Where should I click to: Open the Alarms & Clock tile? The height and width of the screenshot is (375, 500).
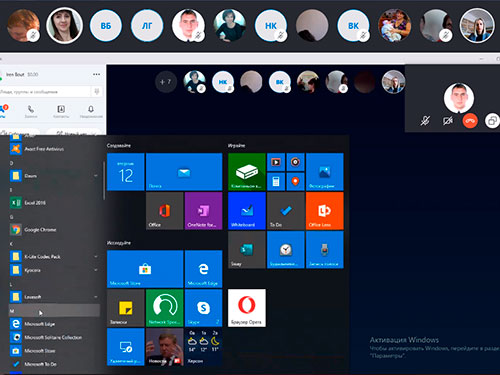click(286, 250)
